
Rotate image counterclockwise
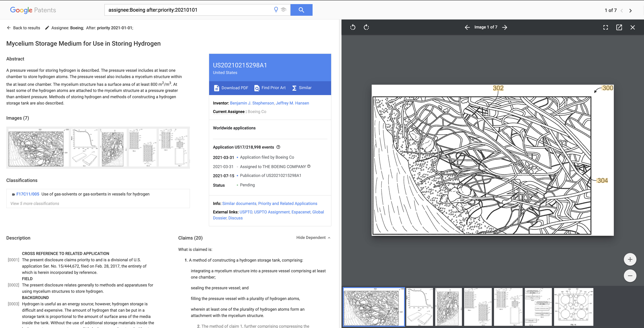[x=353, y=27]
